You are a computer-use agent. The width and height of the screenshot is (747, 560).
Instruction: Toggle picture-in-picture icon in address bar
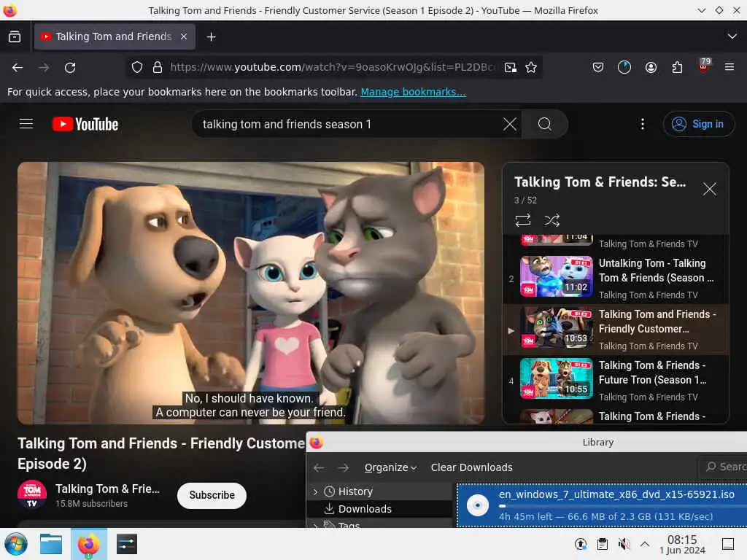[510, 67]
